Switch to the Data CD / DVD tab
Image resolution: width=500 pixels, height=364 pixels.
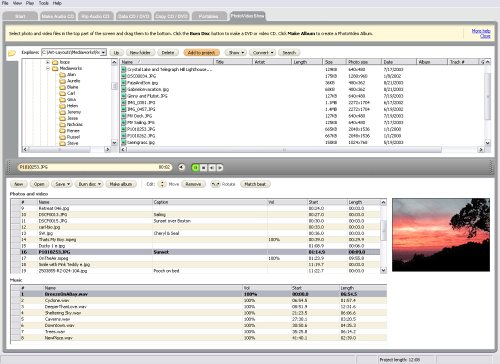[134, 16]
